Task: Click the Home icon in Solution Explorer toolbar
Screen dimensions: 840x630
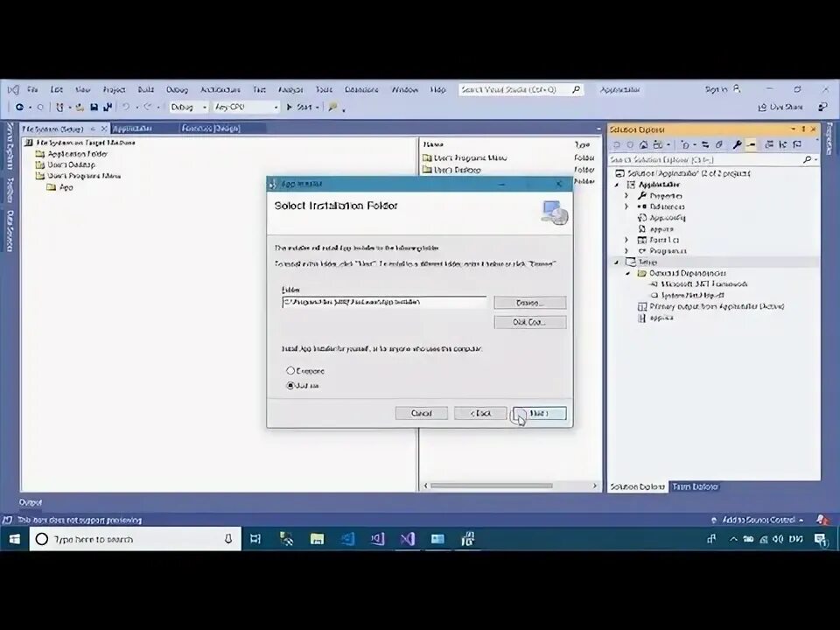Action: coord(643,144)
